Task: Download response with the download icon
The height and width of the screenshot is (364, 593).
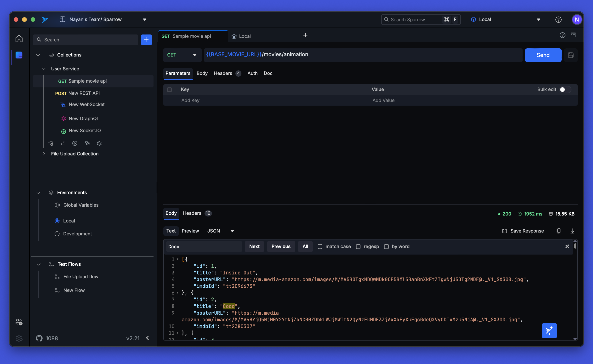Action: coord(572,231)
